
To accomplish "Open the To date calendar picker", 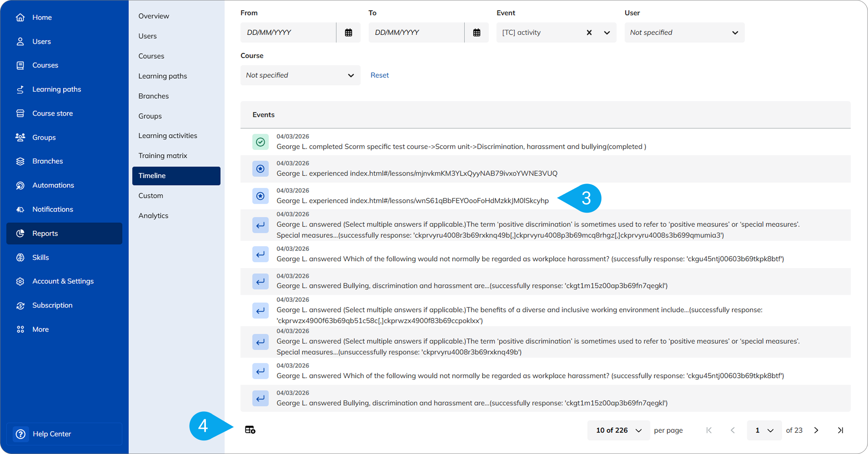I will (x=477, y=32).
